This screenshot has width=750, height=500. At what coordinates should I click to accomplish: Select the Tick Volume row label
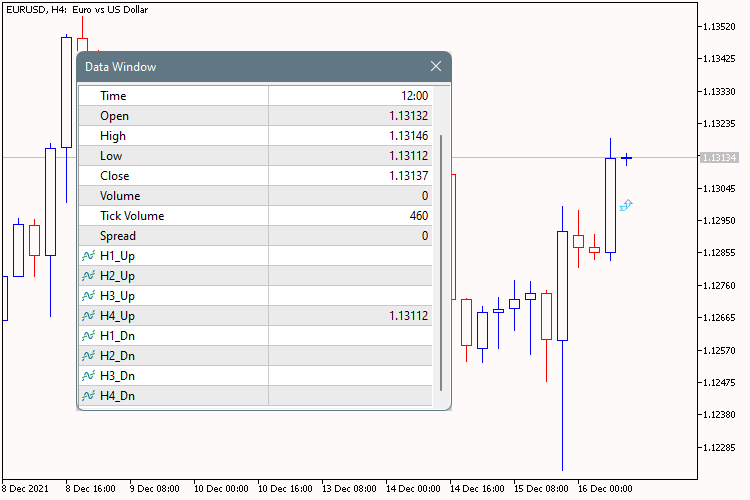coord(132,216)
